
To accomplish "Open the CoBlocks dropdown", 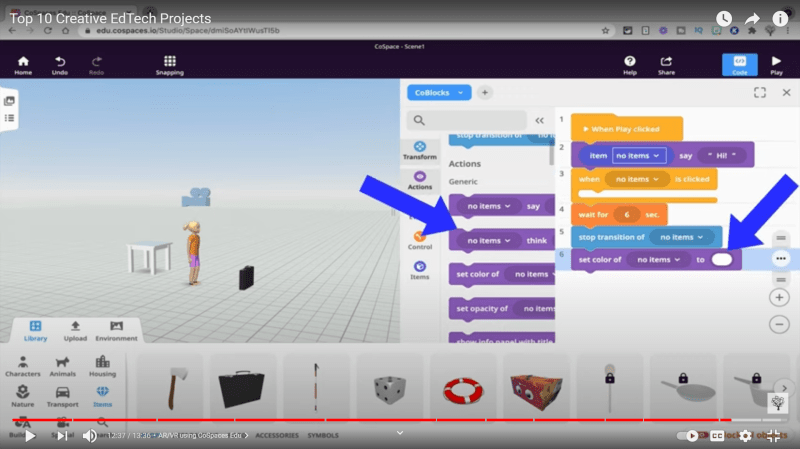I will click(439, 92).
